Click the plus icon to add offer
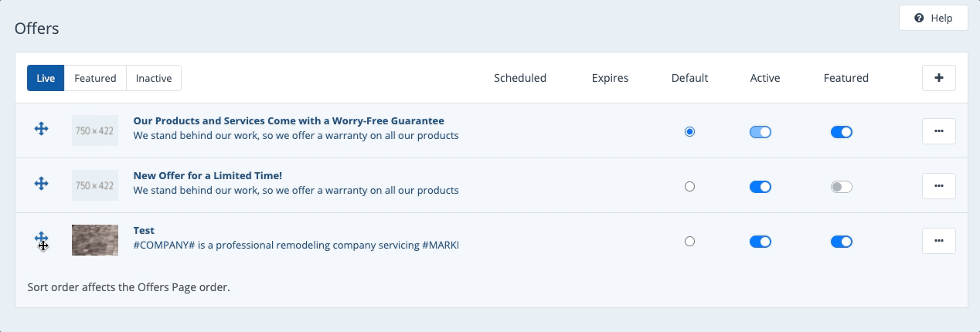The height and width of the screenshot is (332, 980). tap(938, 78)
